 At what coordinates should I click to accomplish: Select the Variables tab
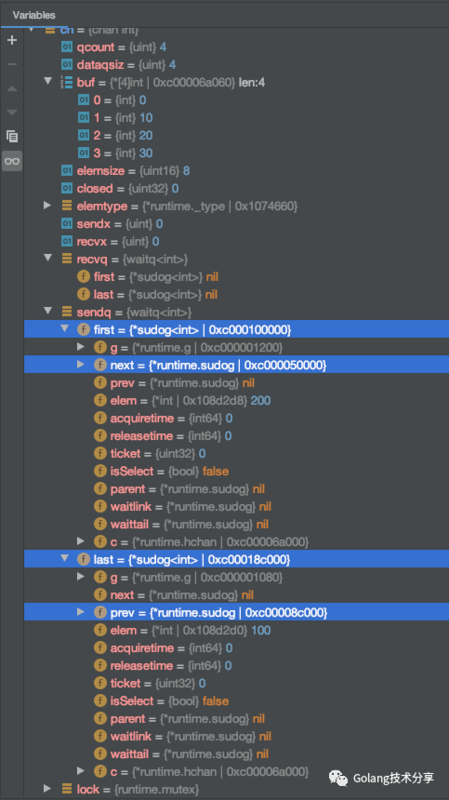[x=34, y=15]
